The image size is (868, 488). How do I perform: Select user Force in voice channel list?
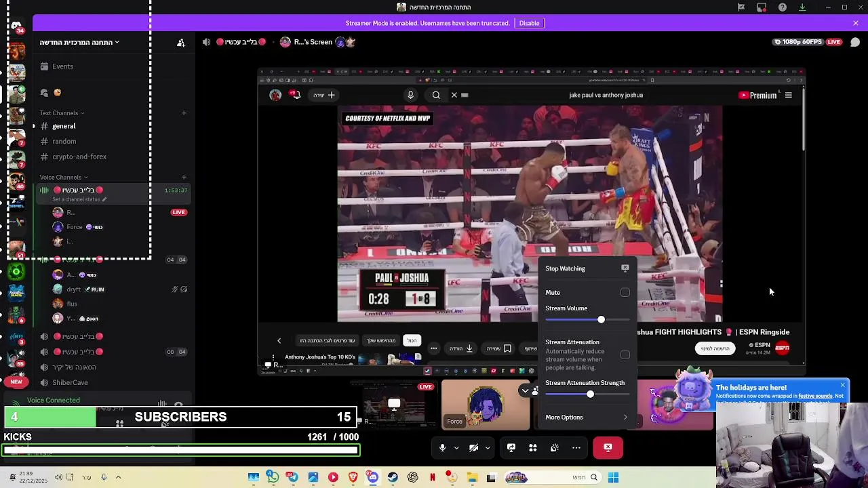75,227
